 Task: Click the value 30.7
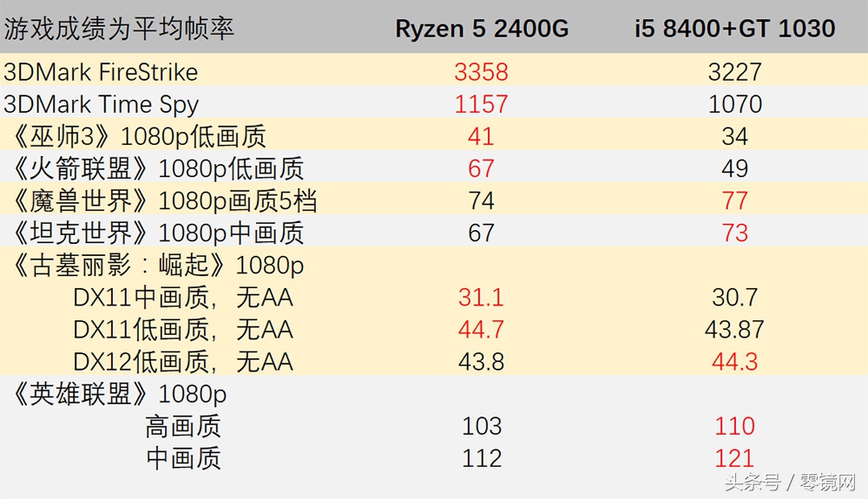point(734,298)
